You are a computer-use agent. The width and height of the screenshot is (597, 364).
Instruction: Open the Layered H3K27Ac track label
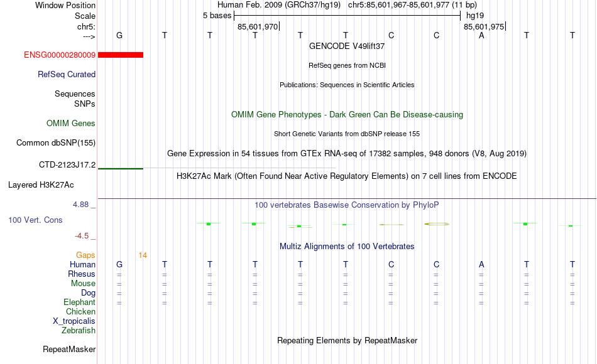click(41, 185)
